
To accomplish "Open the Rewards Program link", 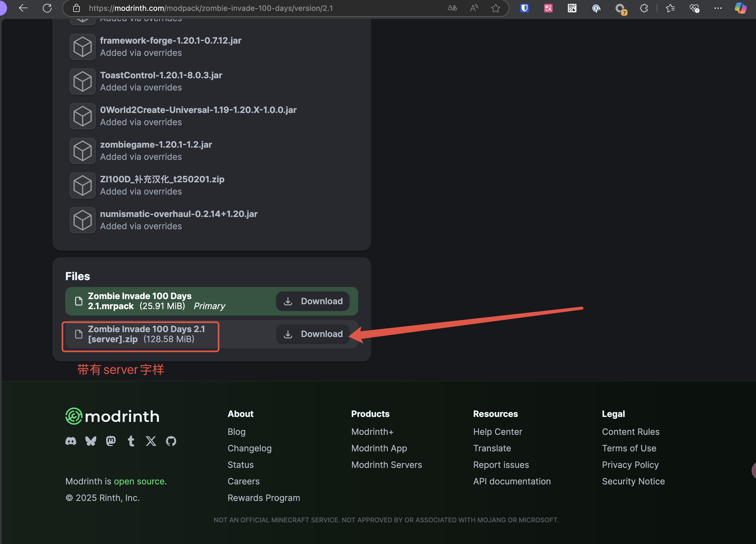I will coord(264,498).
